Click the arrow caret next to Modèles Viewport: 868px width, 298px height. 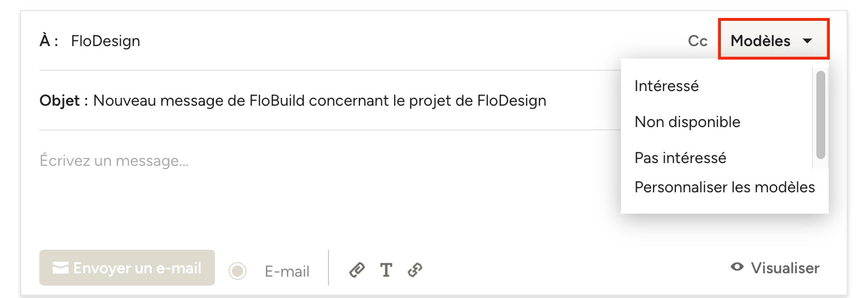click(x=807, y=41)
